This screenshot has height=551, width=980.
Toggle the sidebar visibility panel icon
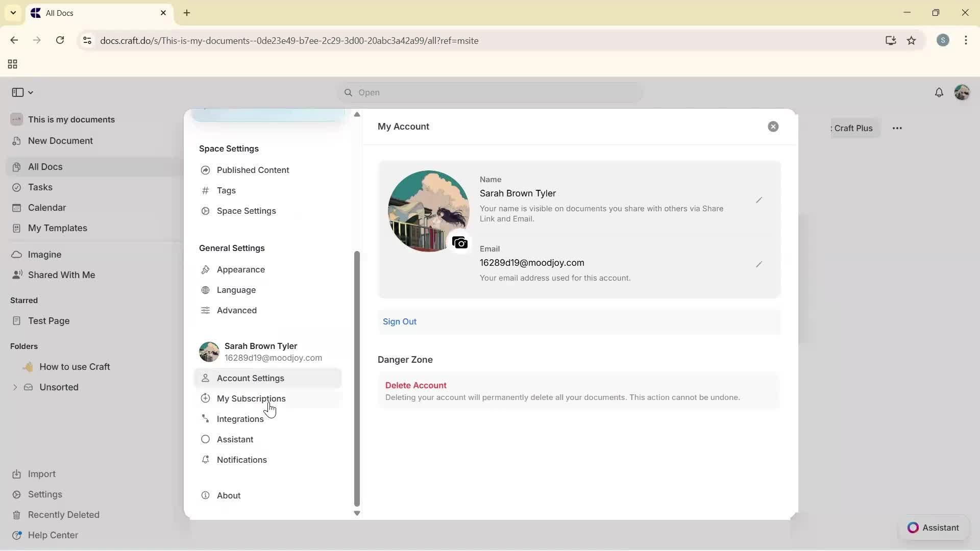(x=17, y=92)
